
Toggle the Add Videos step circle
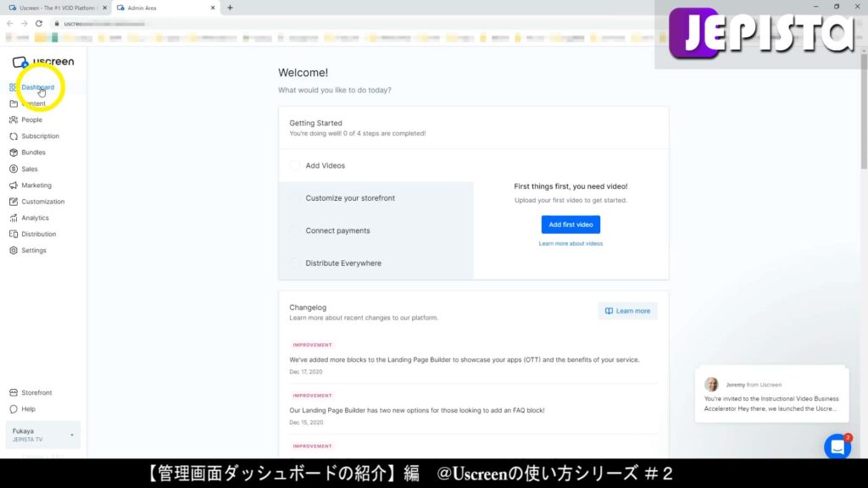coord(295,165)
